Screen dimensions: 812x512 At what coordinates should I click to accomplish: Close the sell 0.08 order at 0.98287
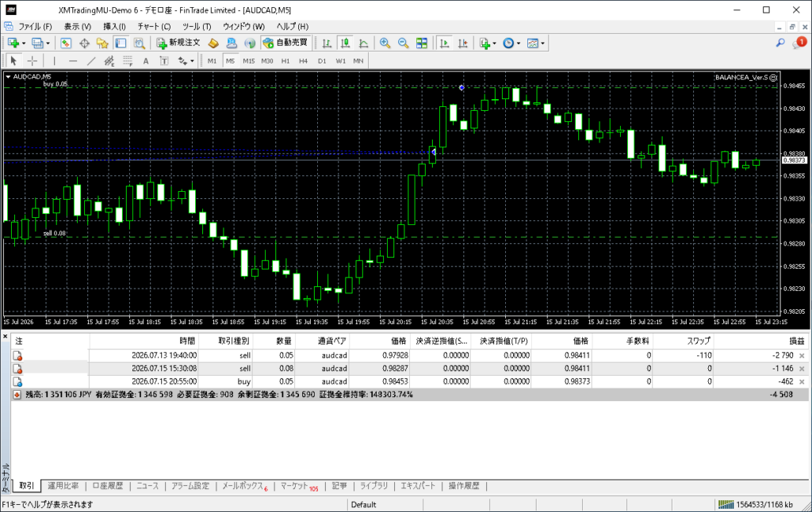click(802, 369)
